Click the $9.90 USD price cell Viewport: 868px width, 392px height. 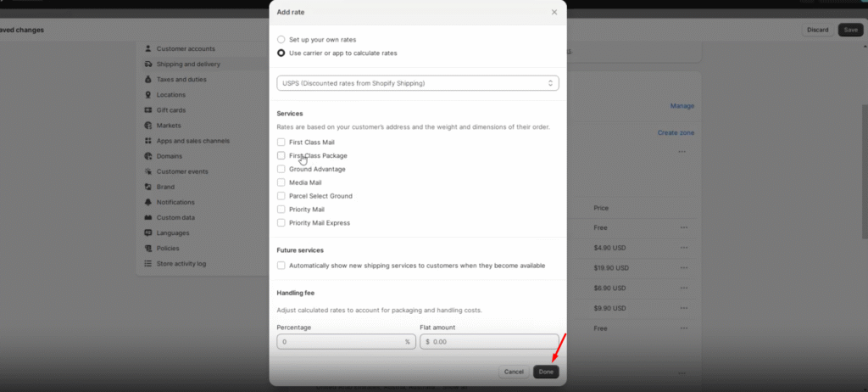click(609, 308)
